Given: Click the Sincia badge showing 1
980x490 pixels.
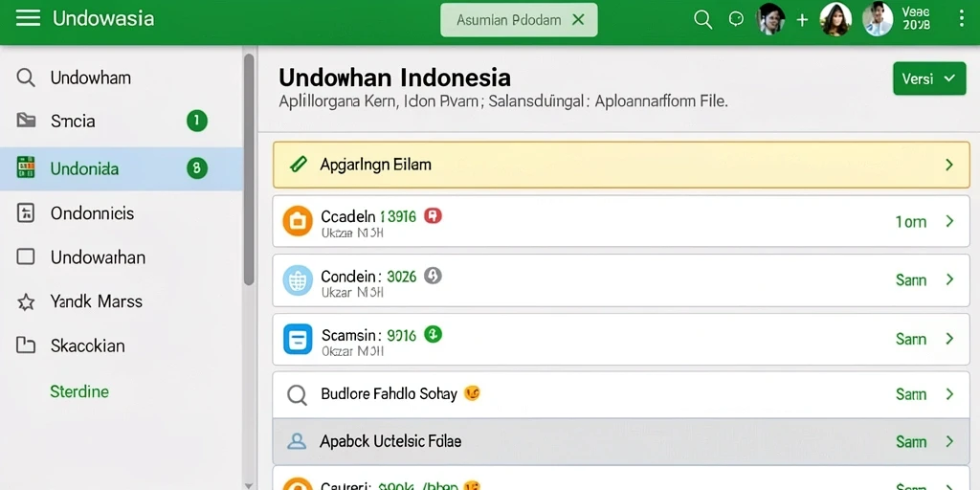Looking at the screenshot, I should point(197,121).
